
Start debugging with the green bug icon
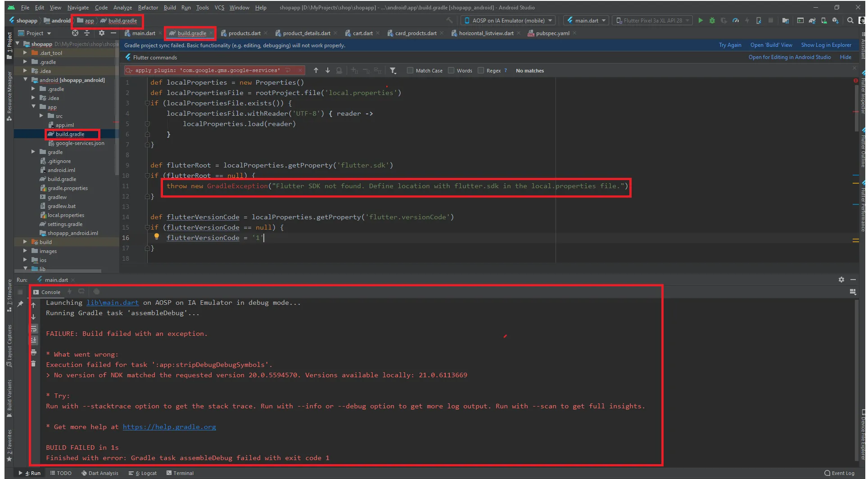(712, 20)
